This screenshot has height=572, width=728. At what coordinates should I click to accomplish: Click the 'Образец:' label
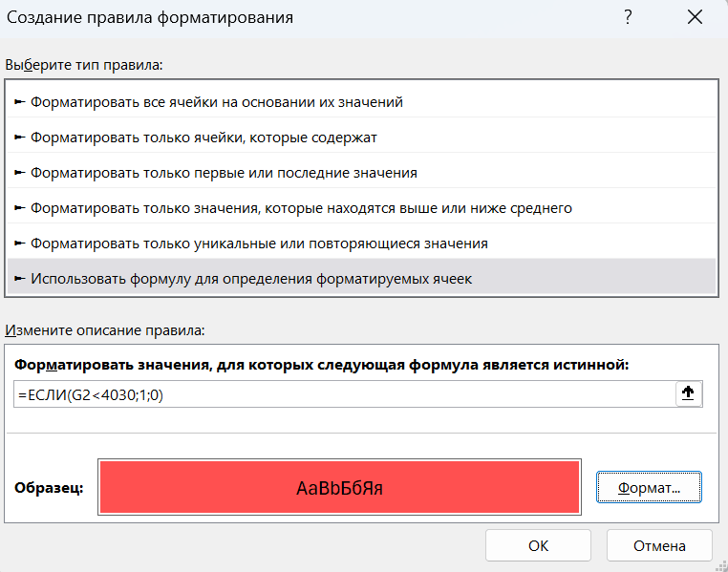(49, 488)
